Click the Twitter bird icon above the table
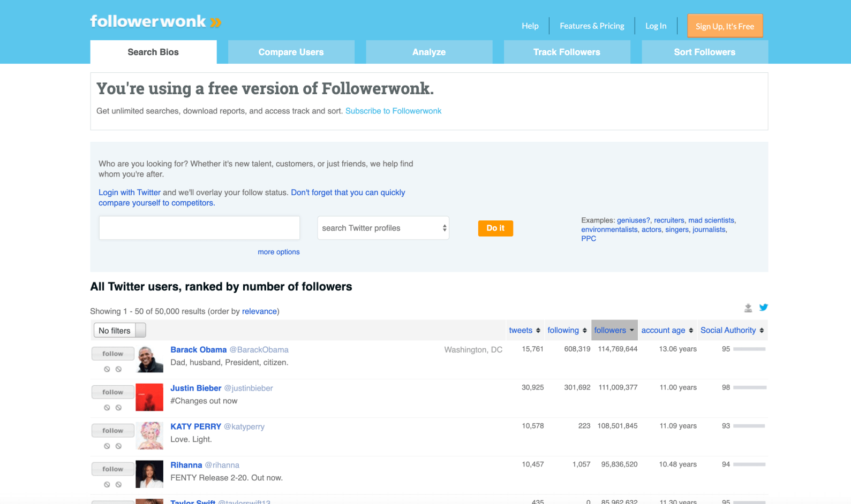 [x=764, y=307]
